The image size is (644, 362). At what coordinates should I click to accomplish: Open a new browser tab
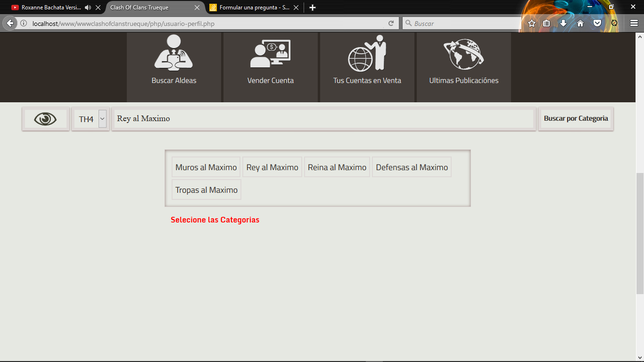[313, 8]
